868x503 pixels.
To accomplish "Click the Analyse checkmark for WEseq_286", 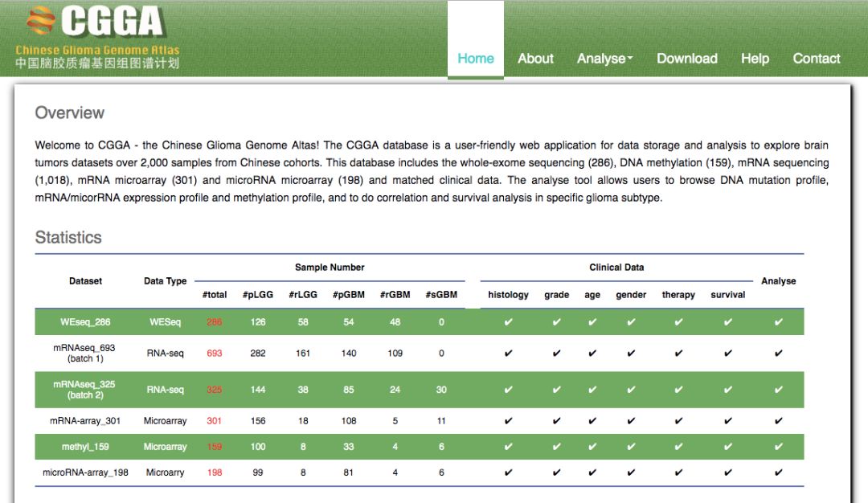I will coord(778,322).
